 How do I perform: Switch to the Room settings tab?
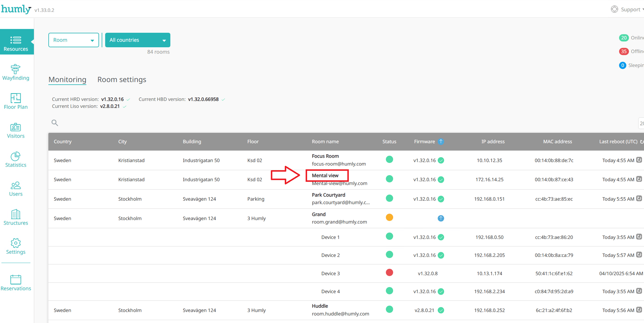pyautogui.click(x=122, y=80)
